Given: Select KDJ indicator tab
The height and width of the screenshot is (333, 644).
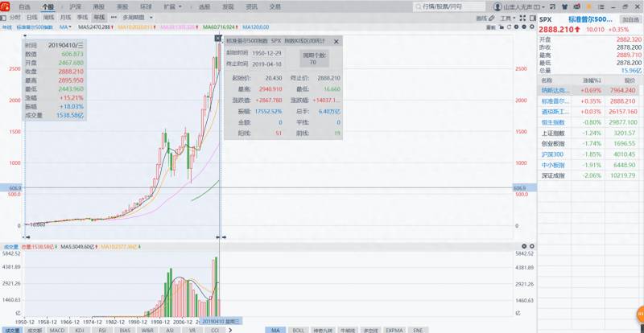Looking at the screenshot, I should (79, 330).
